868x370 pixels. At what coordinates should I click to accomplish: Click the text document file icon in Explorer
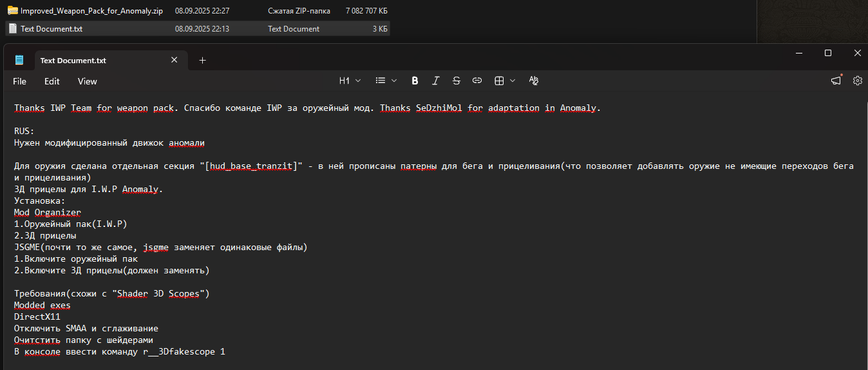pyautogui.click(x=12, y=28)
